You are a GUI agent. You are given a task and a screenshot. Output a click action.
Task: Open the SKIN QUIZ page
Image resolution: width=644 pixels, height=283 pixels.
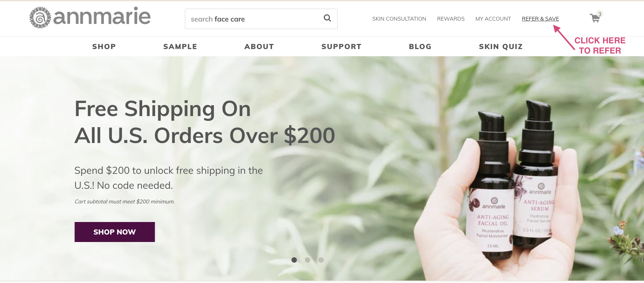[x=501, y=47]
